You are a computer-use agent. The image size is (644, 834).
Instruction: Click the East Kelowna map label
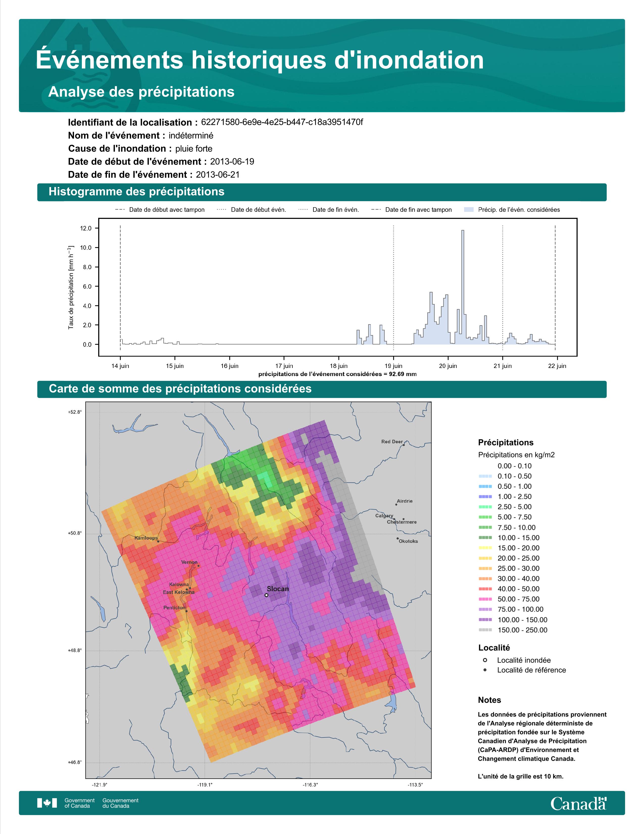pos(179,592)
